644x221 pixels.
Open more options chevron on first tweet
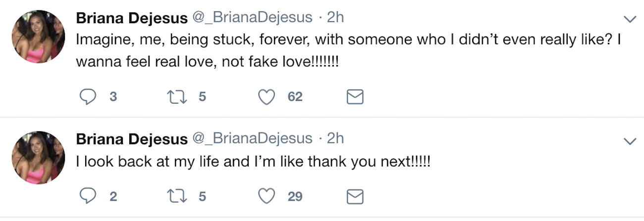(x=630, y=20)
